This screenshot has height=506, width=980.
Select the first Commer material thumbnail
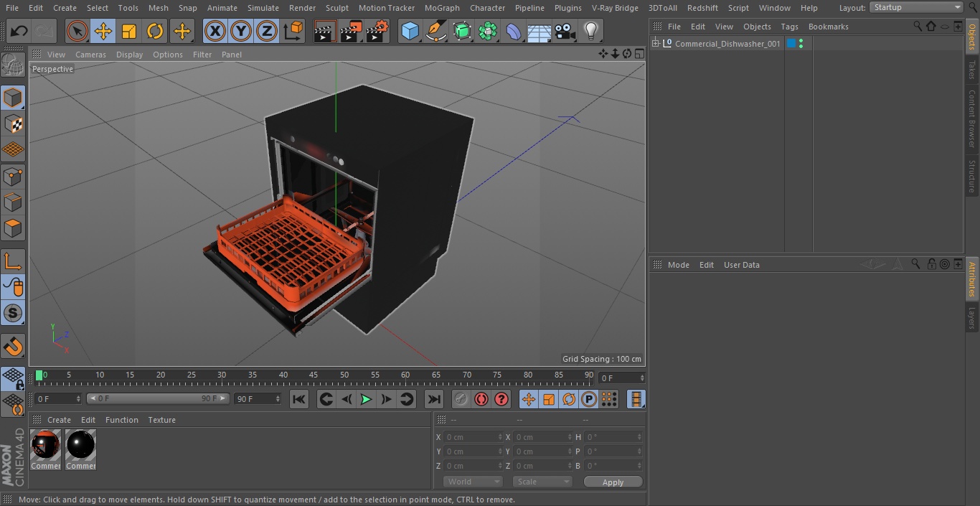(x=46, y=449)
